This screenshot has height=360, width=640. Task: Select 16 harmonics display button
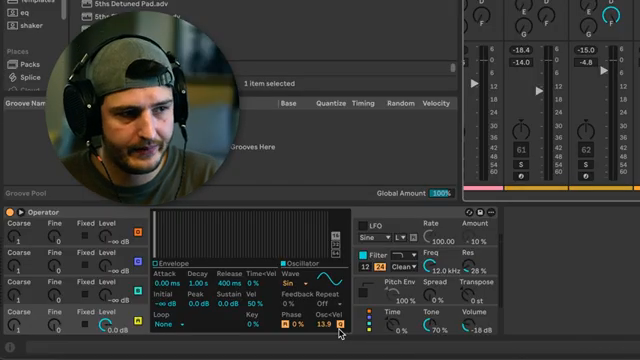point(335,236)
